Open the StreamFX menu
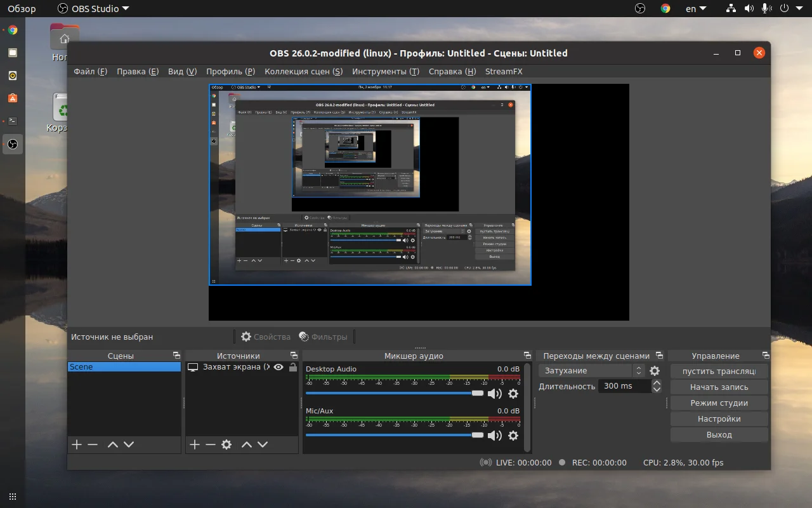This screenshot has height=508, width=812. [x=504, y=72]
